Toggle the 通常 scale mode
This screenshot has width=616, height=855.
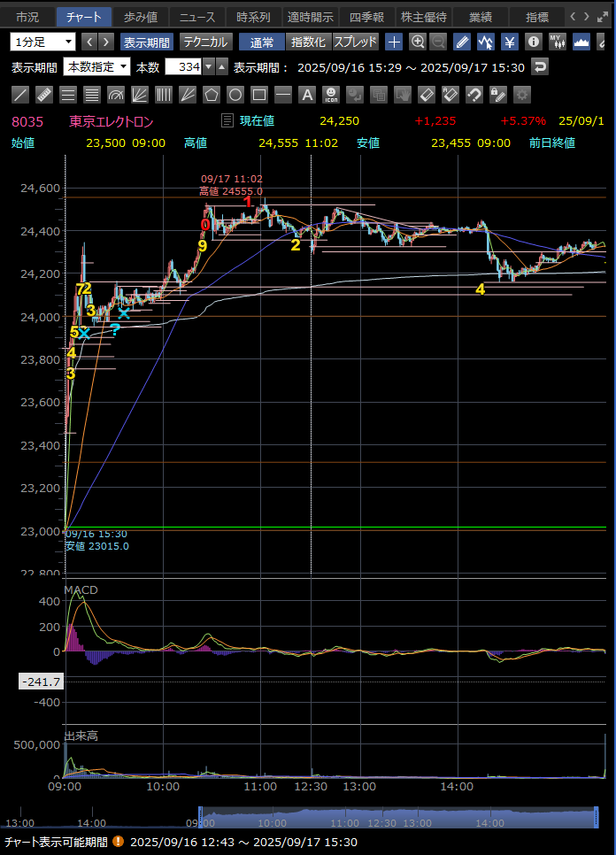coord(262,42)
